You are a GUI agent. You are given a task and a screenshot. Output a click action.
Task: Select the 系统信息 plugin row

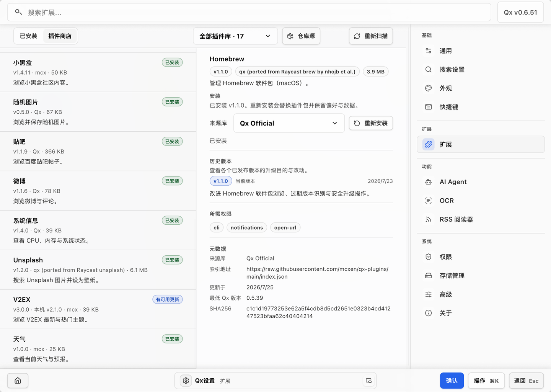point(98,230)
